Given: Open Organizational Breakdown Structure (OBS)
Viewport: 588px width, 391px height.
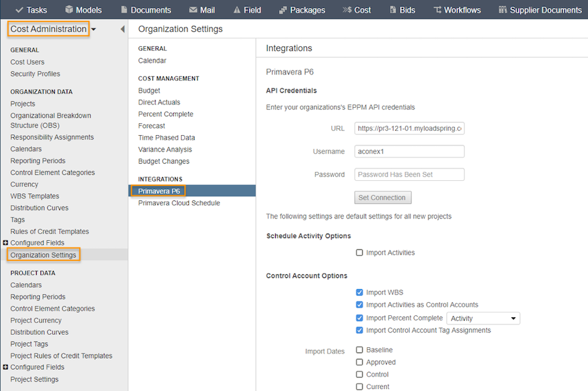Looking at the screenshot, I should (50, 120).
